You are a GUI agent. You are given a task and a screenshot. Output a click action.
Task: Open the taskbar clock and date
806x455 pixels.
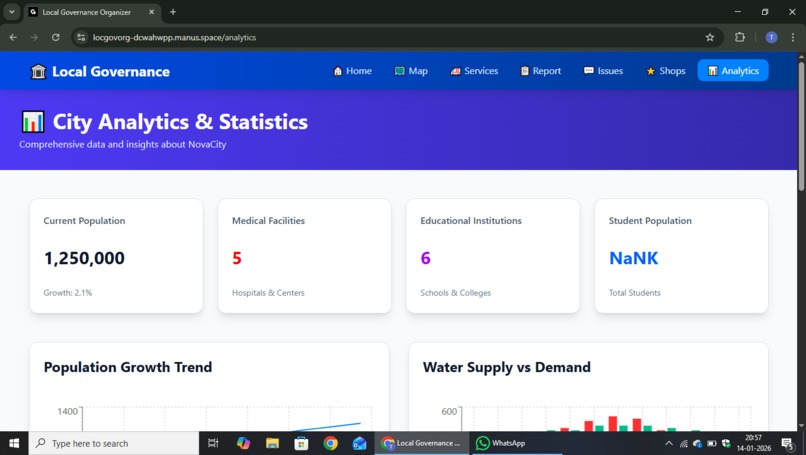(x=754, y=443)
